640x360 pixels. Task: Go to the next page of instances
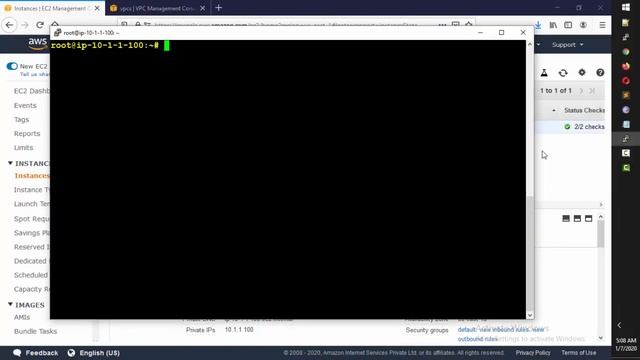coord(581,91)
